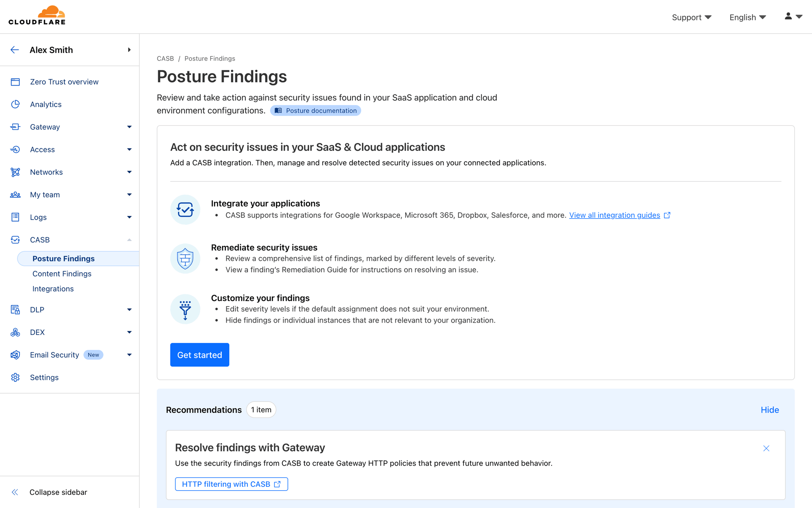Expand the Alex Smith account switcher arrow
This screenshot has height=508, width=812.
(129, 50)
